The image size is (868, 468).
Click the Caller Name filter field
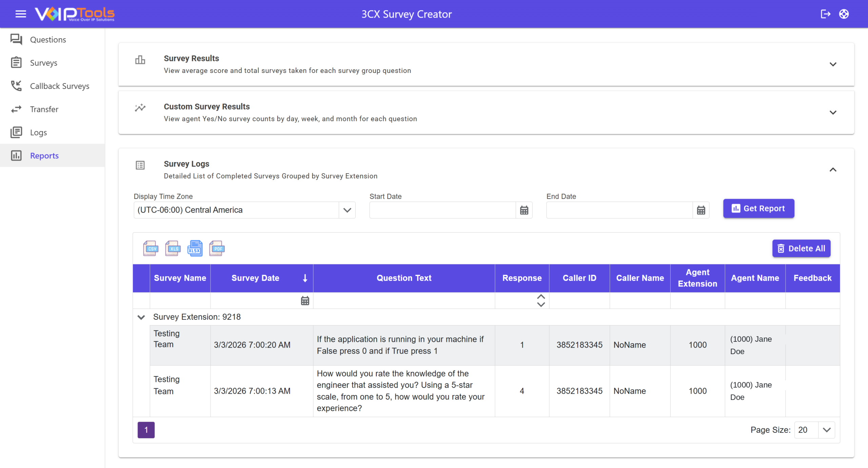[640, 300]
